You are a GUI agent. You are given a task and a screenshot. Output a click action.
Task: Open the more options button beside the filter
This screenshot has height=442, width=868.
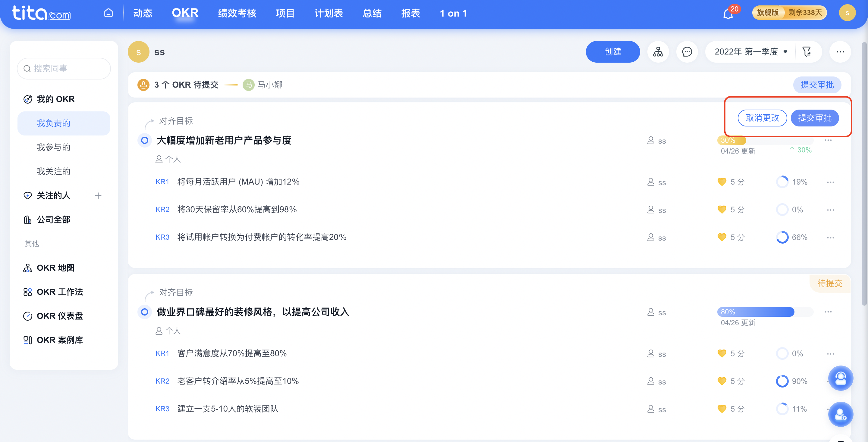(x=840, y=52)
